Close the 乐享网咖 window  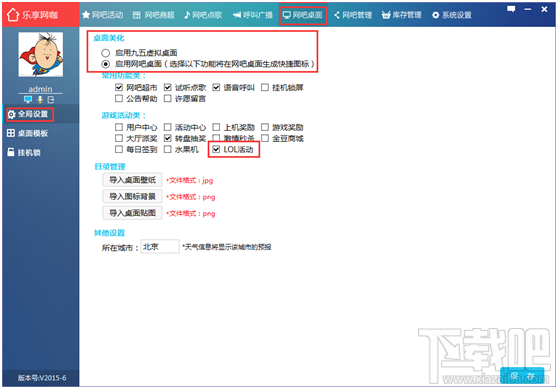point(544,9)
